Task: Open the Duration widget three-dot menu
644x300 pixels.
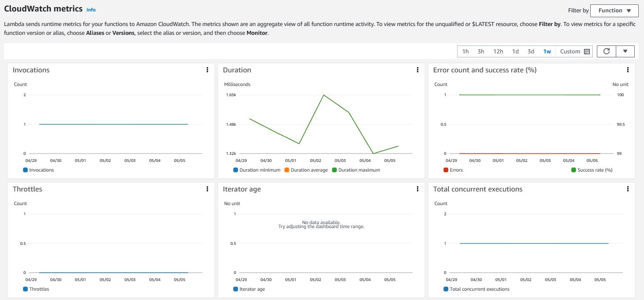Action: (x=417, y=70)
